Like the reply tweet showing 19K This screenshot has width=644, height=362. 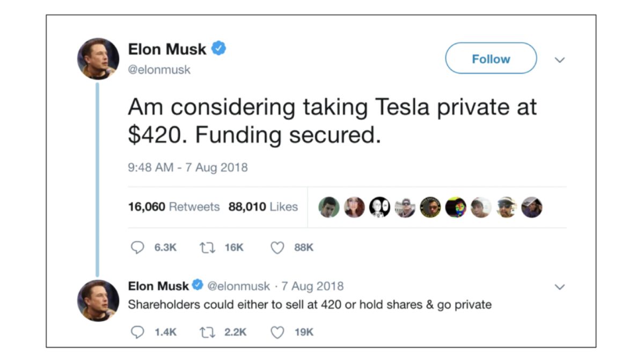277,333
